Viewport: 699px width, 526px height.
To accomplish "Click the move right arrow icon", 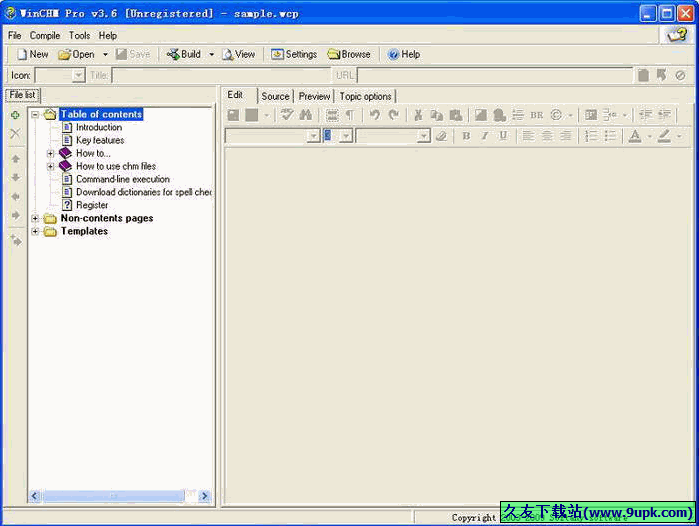I will tap(16, 215).
